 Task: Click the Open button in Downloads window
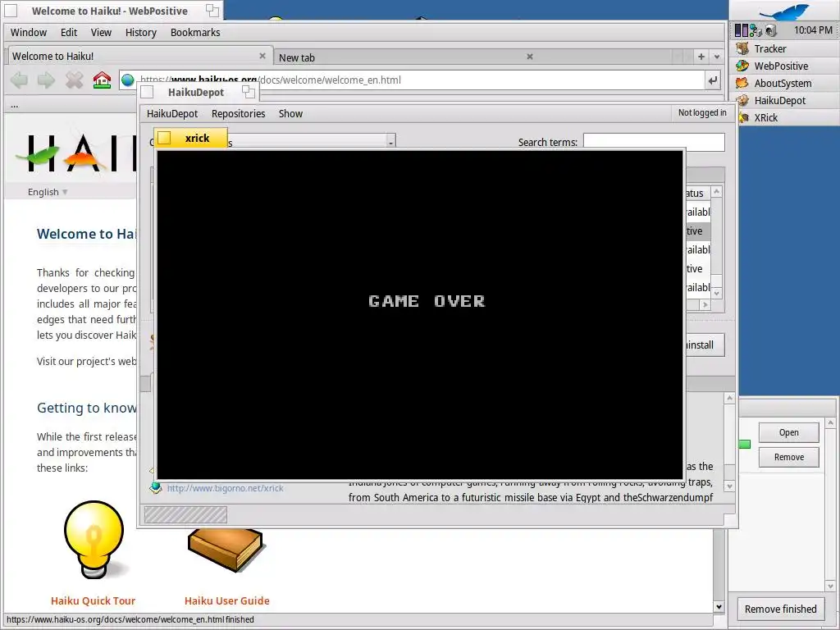(788, 432)
